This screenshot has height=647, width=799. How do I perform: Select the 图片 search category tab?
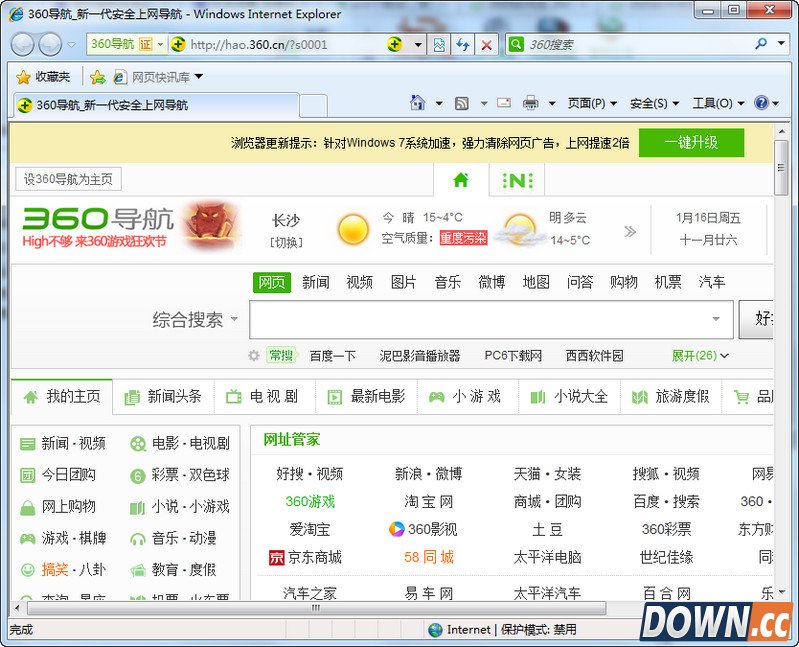pos(404,282)
